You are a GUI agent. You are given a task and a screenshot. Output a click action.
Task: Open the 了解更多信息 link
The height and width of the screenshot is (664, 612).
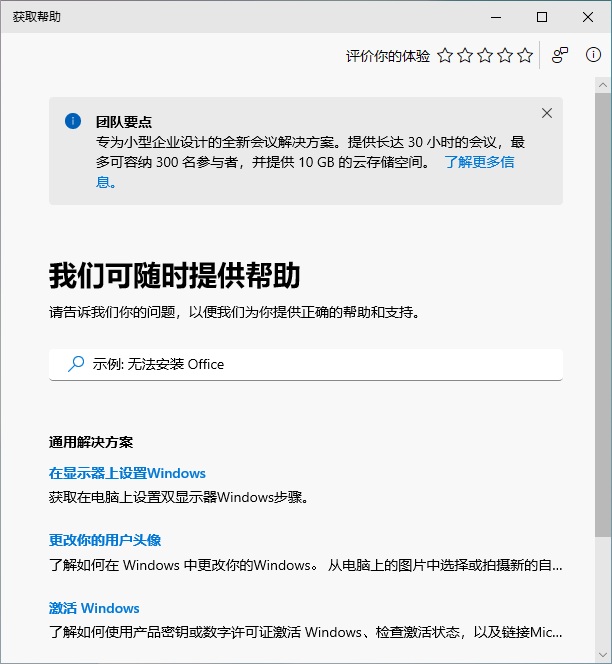point(479,162)
